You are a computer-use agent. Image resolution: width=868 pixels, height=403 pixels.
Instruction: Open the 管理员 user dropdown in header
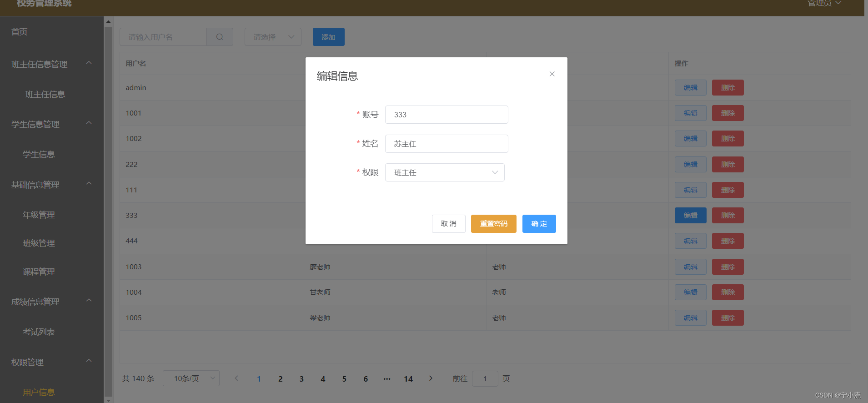point(824,3)
